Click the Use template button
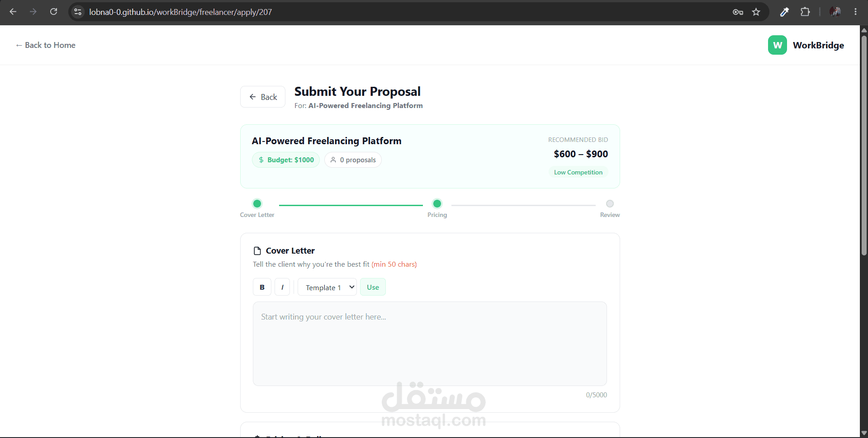This screenshot has height=438, width=868. coord(373,287)
